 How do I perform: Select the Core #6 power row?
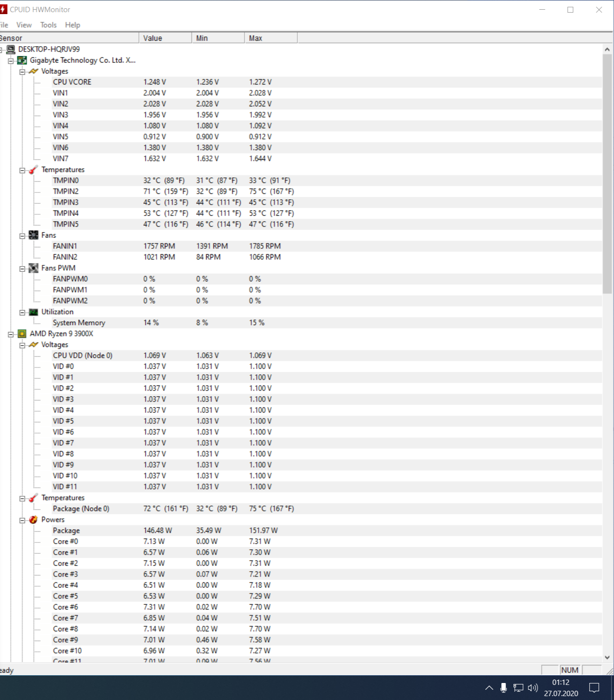pyautogui.click(x=327, y=607)
